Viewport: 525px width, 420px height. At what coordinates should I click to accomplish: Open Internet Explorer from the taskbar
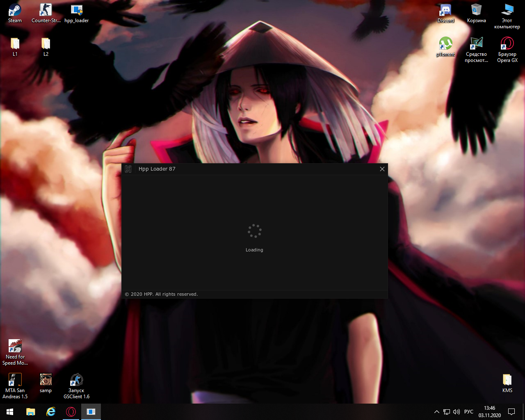[x=51, y=411]
